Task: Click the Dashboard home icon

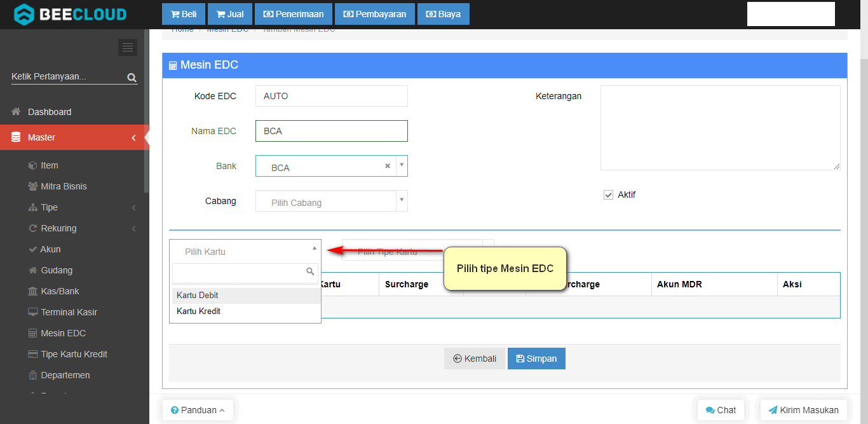Action: [17, 112]
